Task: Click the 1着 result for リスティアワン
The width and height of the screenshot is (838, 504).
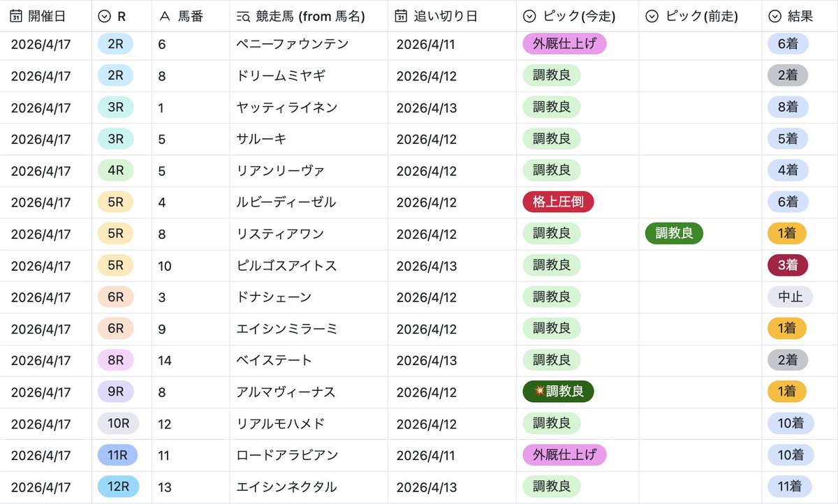Action: pos(787,234)
